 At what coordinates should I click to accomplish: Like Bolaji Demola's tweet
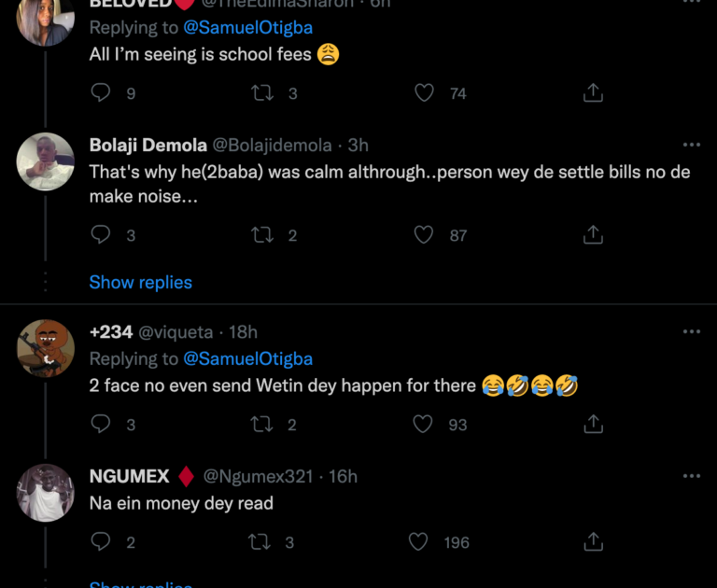(425, 235)
